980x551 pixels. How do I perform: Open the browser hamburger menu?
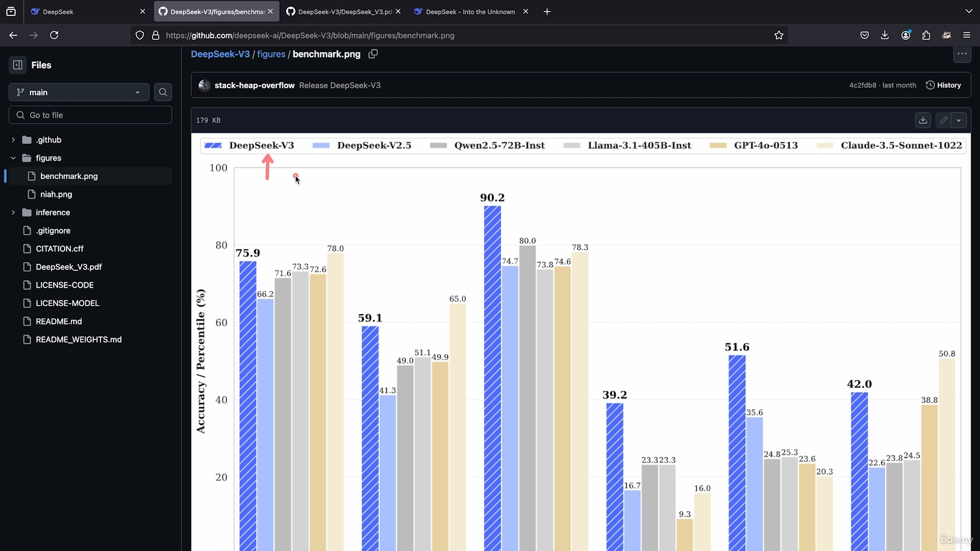[x=967, y=35]
